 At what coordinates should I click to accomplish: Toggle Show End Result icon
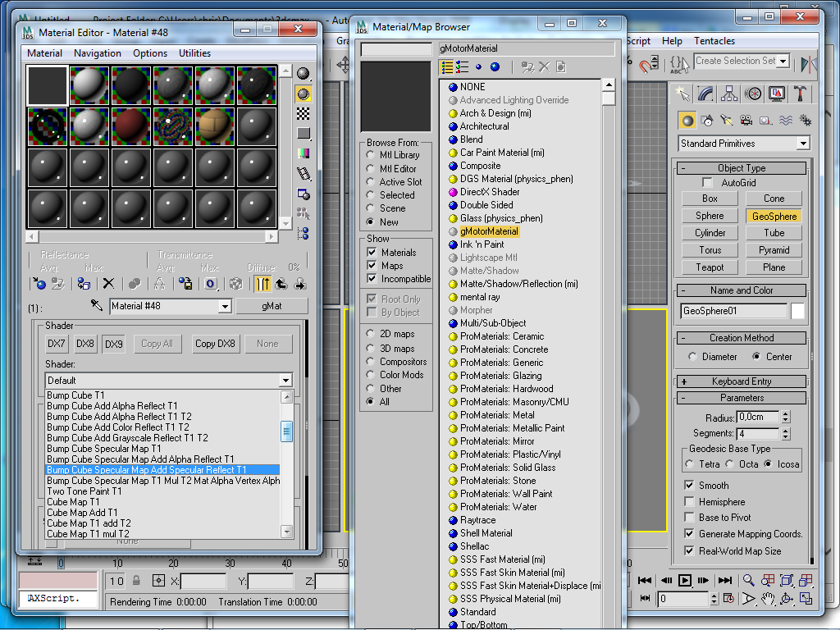(x=262, y=283)
